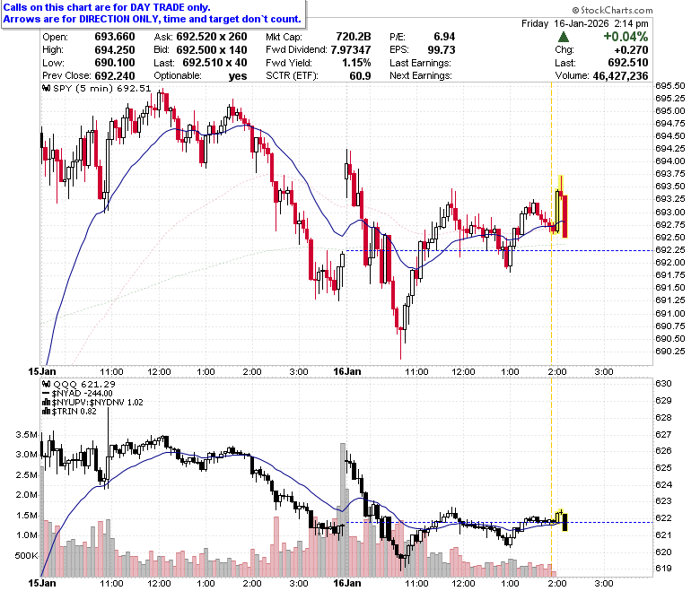Click the 695.50 price axis label
Image resolution: width=700 pixels, height=591 pixels.
[670, 85]
